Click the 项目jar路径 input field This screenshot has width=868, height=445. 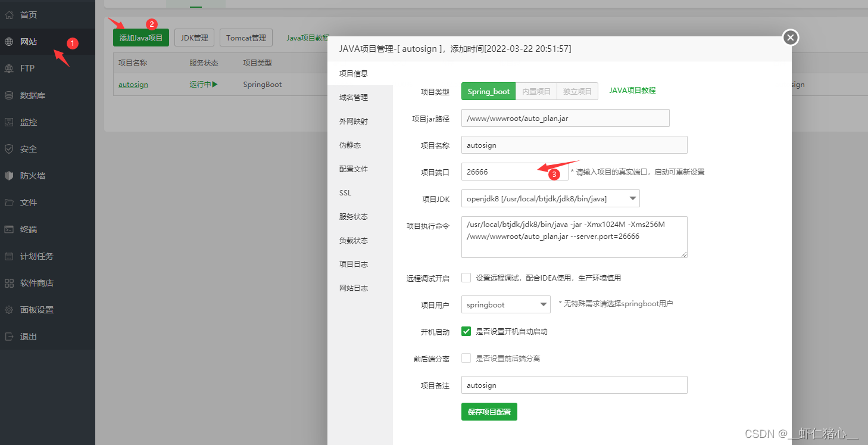566,118
